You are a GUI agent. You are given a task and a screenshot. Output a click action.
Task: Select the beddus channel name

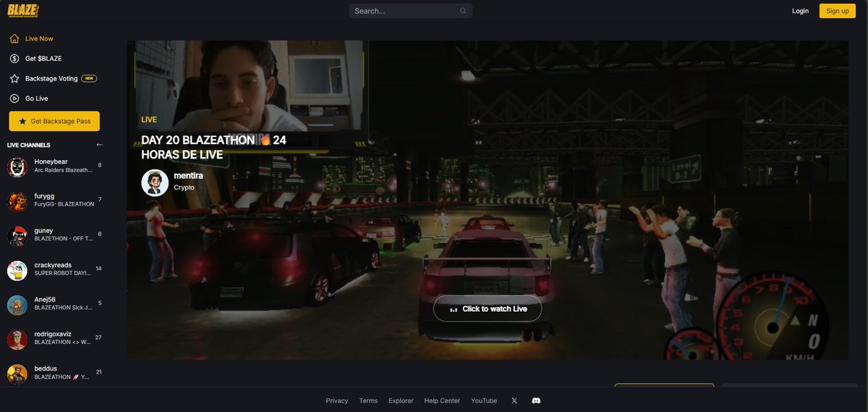pyautogui.click(x=46, y=369)
